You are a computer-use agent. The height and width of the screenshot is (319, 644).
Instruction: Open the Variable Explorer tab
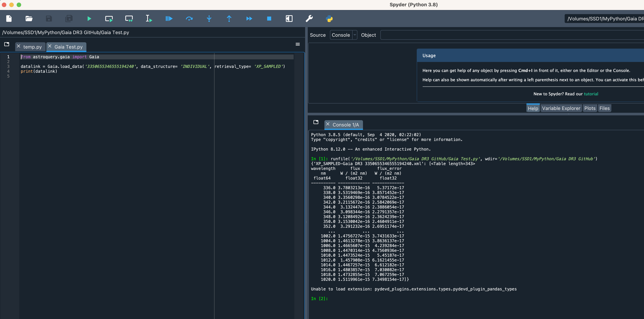click(561, 108)
